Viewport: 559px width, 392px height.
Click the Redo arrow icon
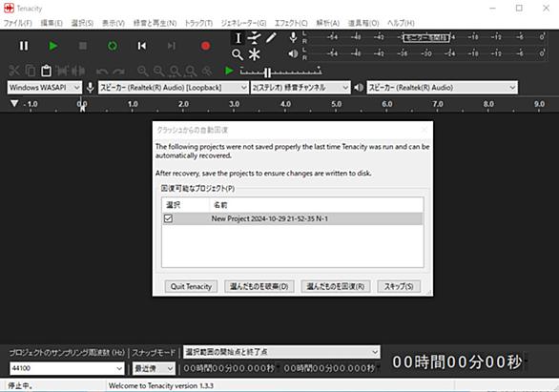point(118,72)
